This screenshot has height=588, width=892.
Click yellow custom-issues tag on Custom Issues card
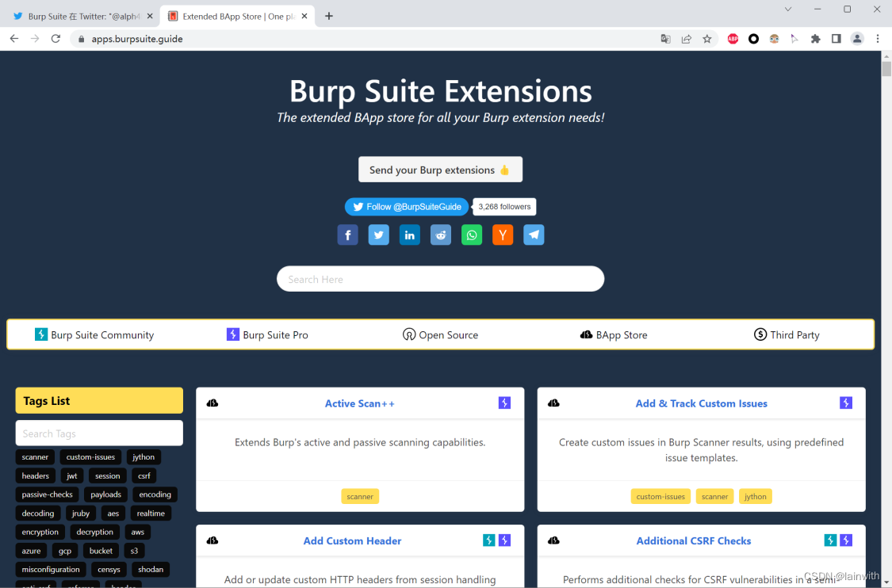(x=660, y=496)
